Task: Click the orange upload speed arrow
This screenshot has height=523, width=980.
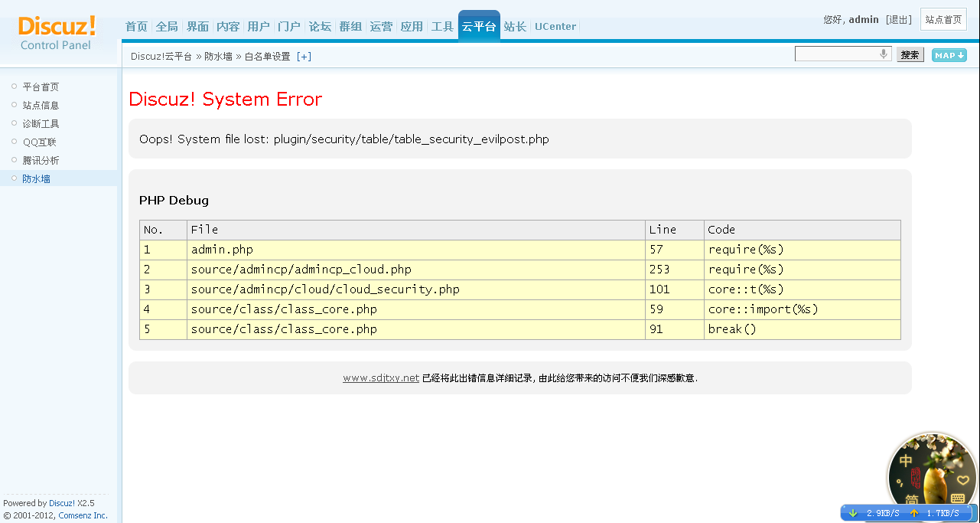Action: pyautogui.click(x=913, y=513)
